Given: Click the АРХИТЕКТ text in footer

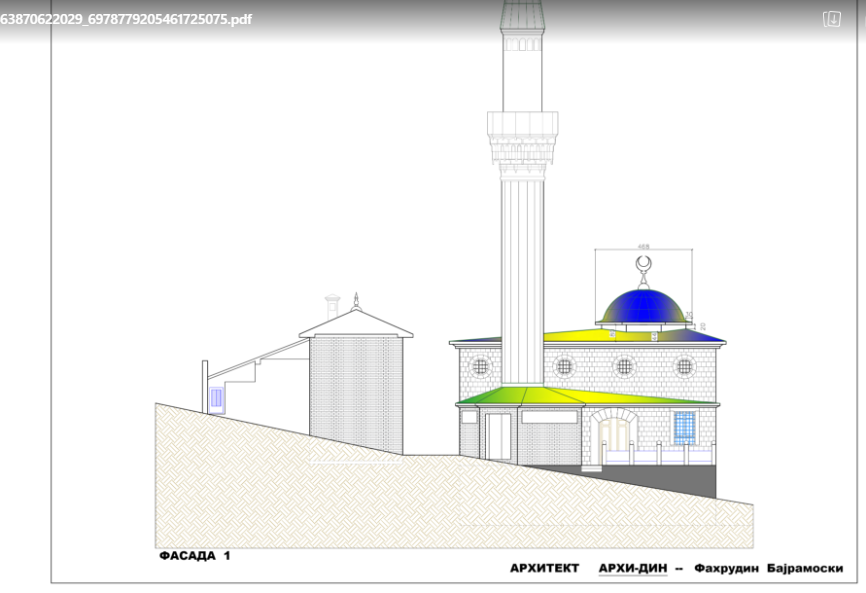Looking at the screenshot, I should pyautogui.click(x=544, y=568).
